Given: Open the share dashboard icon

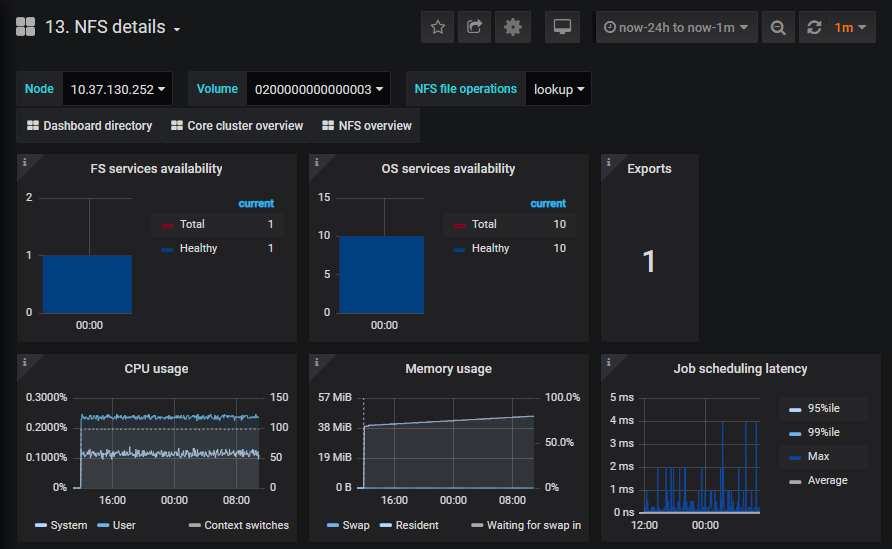Looking at the screenshot, I should click(x=474, y=27).
